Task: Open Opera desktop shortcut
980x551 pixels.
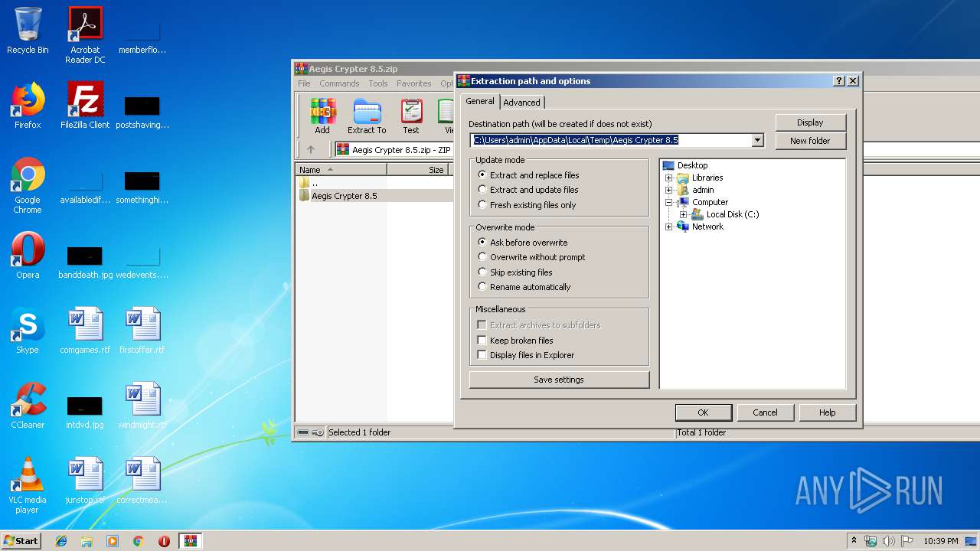Action: click(28, 255)
